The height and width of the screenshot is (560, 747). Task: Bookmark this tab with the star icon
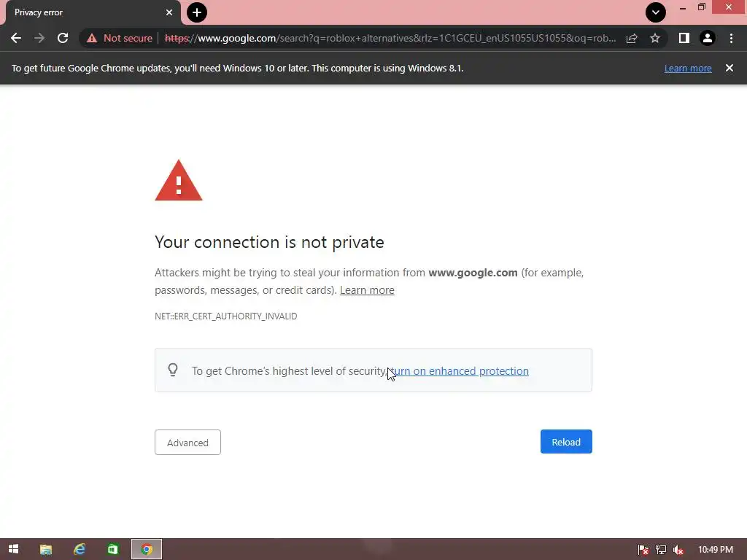coord(655,38)
